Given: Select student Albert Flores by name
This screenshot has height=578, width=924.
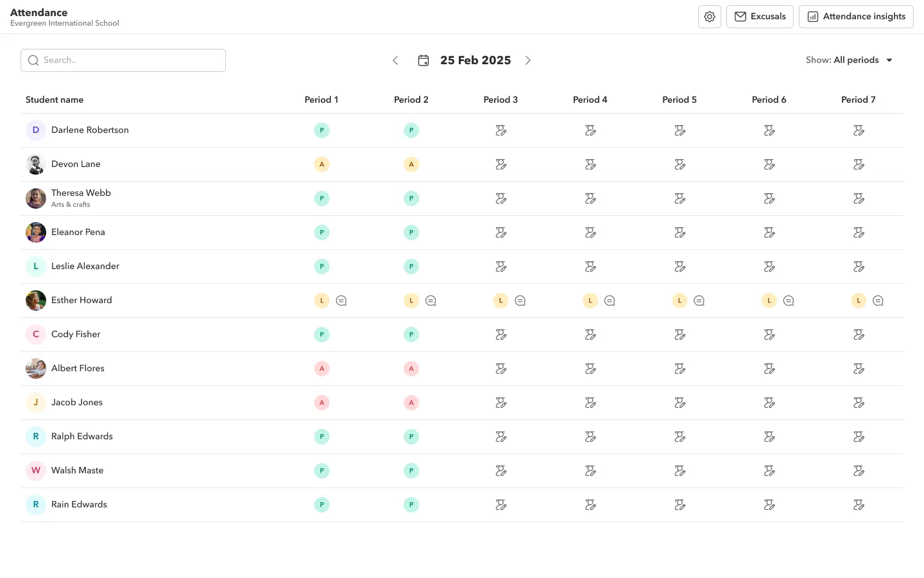Looking at the screenshot, I should [x=78, y=368].
